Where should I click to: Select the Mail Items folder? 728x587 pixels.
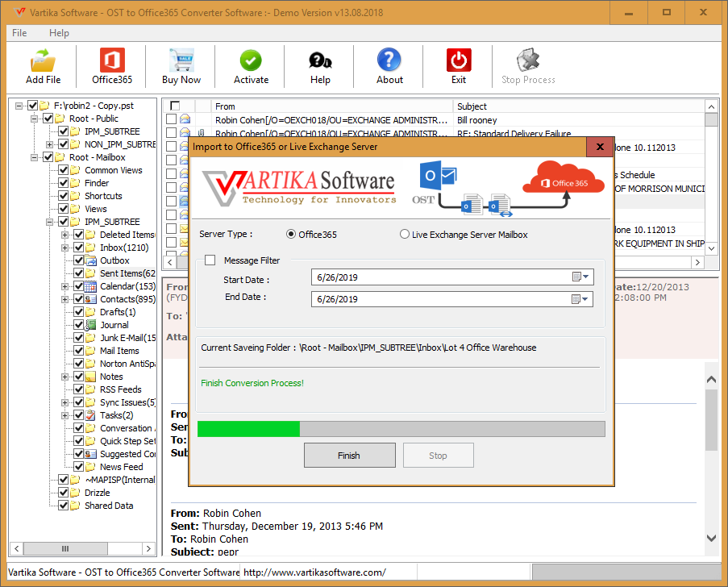click(119, 351)
